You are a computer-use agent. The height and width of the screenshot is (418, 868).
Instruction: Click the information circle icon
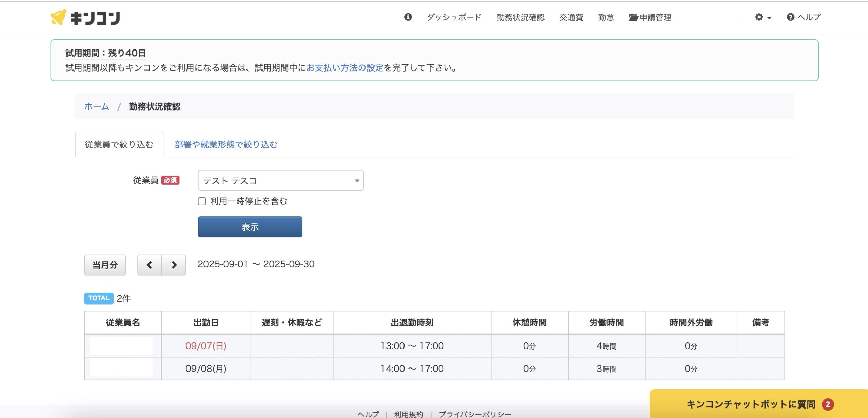tap(408, 17)
